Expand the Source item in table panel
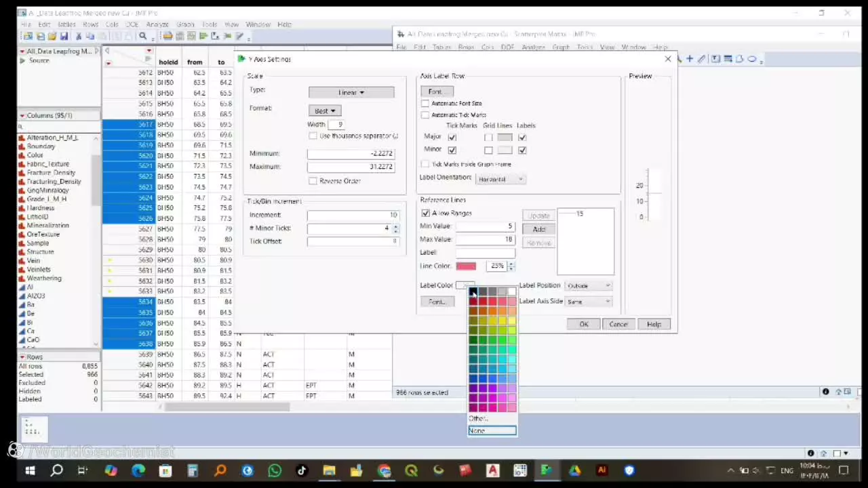 point(22,60)
